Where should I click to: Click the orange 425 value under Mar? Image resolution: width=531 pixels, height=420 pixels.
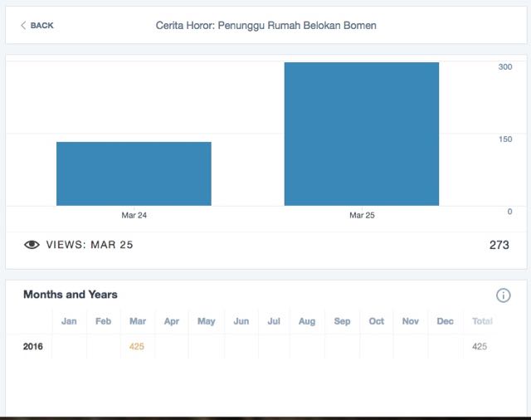tap(137, 346)
